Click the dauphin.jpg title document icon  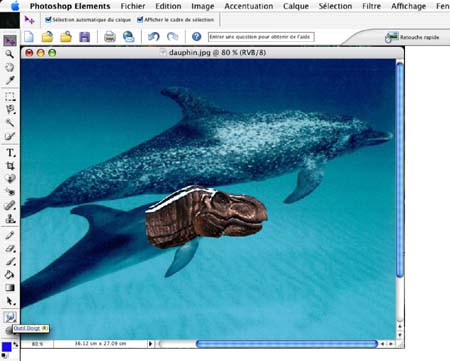(x=163, y=52)
